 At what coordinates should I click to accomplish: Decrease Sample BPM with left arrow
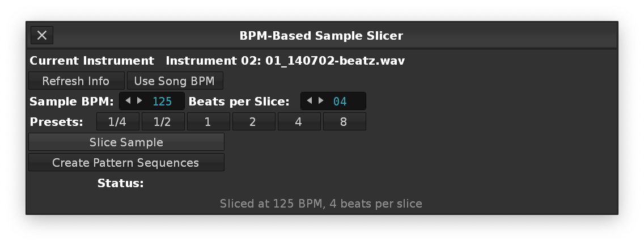click(x=128, y=101)
